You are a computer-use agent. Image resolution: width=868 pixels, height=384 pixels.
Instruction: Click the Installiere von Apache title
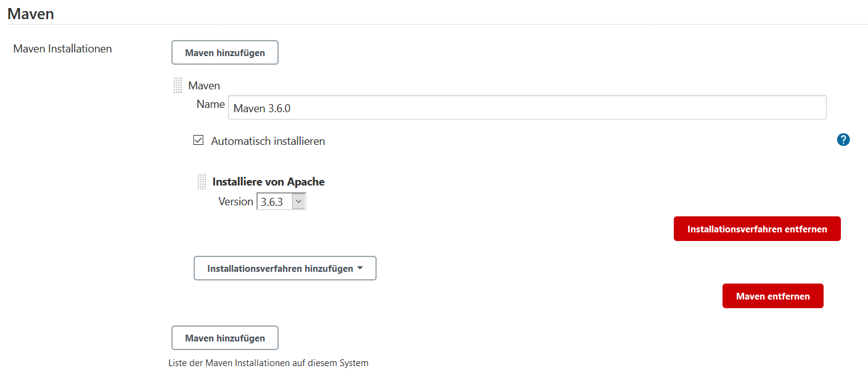[x=268, y=182]
